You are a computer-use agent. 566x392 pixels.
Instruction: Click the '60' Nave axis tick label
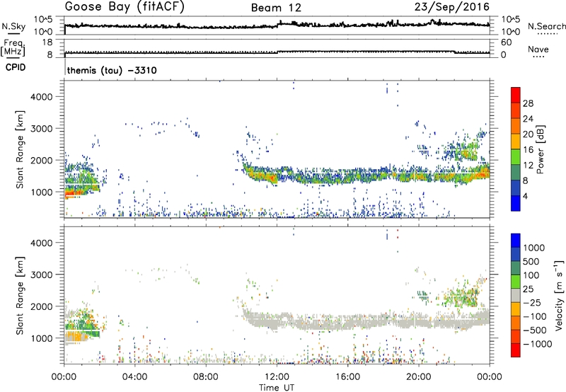[x=506, y=42]
